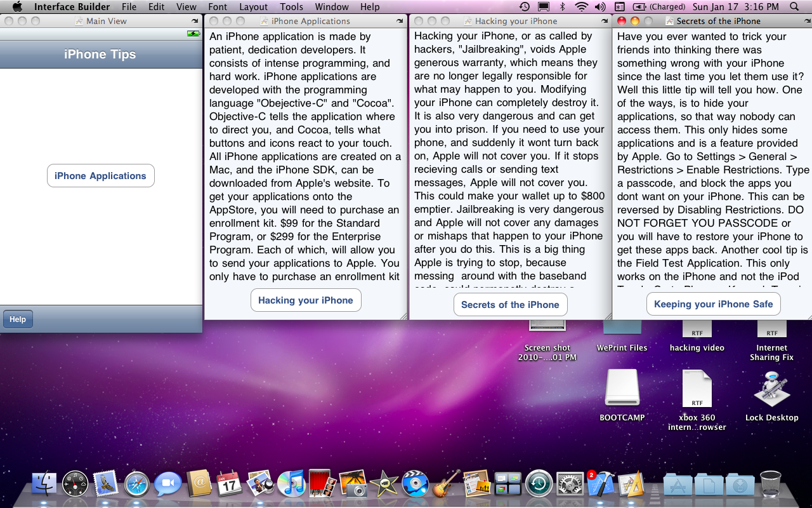Open Time Machine menu bar icon
The image size is (812, 508).
(525, 7)
